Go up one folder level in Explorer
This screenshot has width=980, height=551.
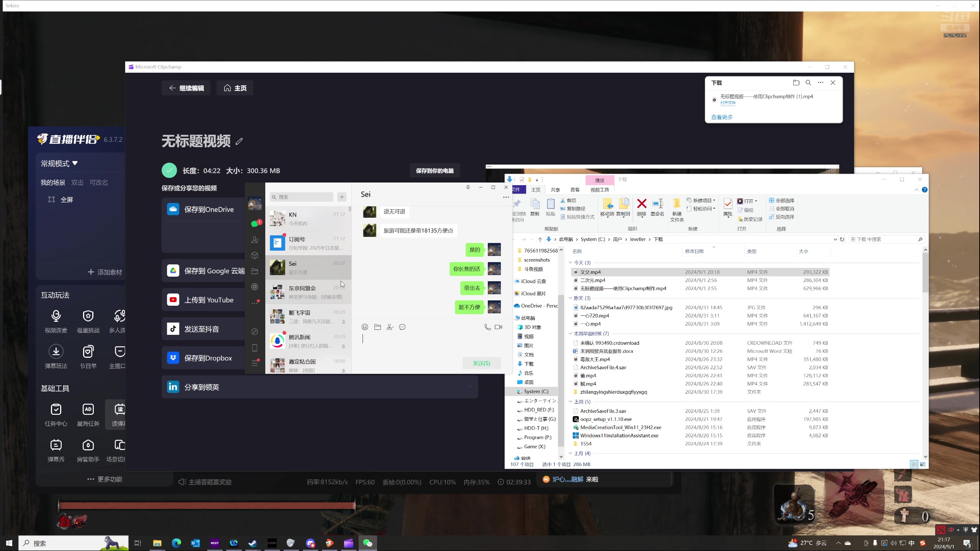pos(540,240)
